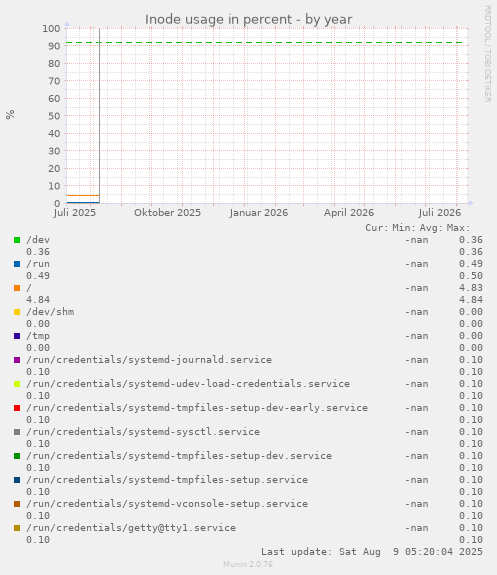The width and height of the screenshot is (497, 575).
Task: Click '/run/credentials/systemd-tmpfiles-setup-dev-early.service' label
Action: [x=197, y=408]
